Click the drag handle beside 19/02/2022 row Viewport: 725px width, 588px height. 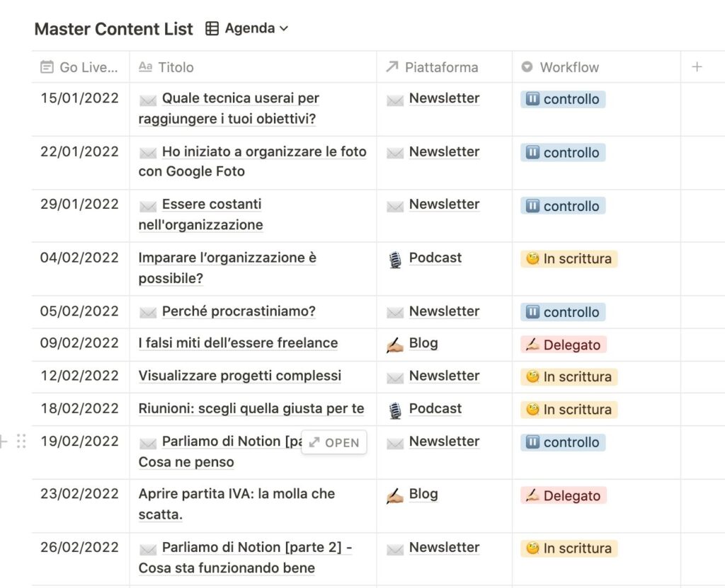pos(21,441)
